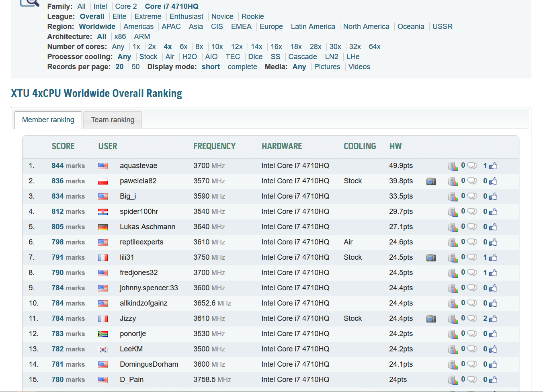Open comments bubble on D_Pain's row
Viewport: 543px width, 392px height.
click(472, 380)
